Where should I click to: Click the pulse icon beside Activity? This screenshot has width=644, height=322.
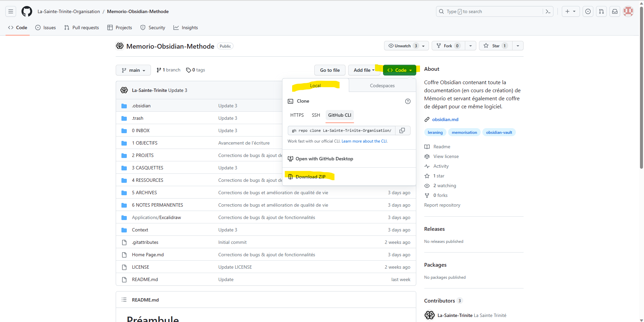pyautogui.click(x=427, y=166)
